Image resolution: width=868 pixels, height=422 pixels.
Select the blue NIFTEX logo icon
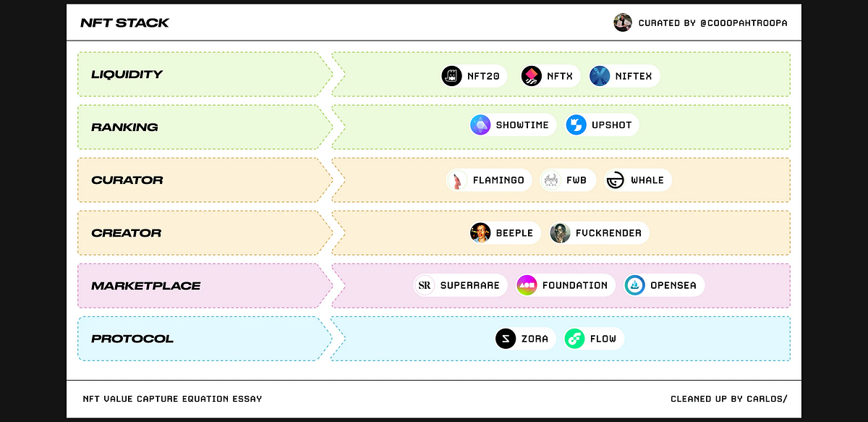[600, 75]
